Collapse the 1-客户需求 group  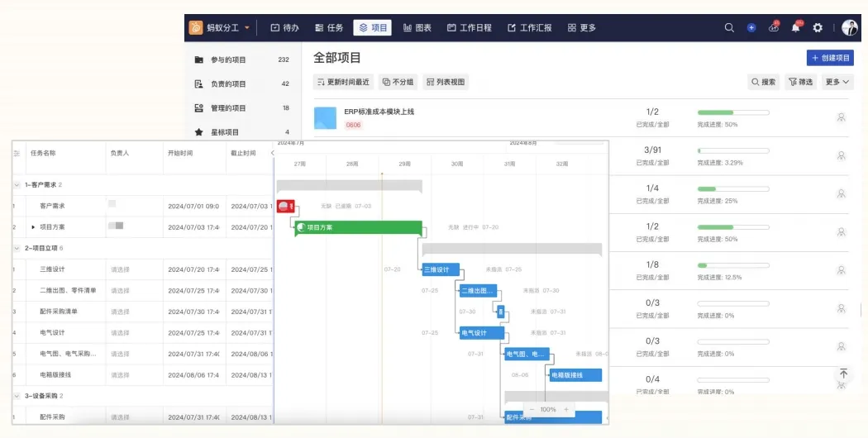click(x=17, y=184)
